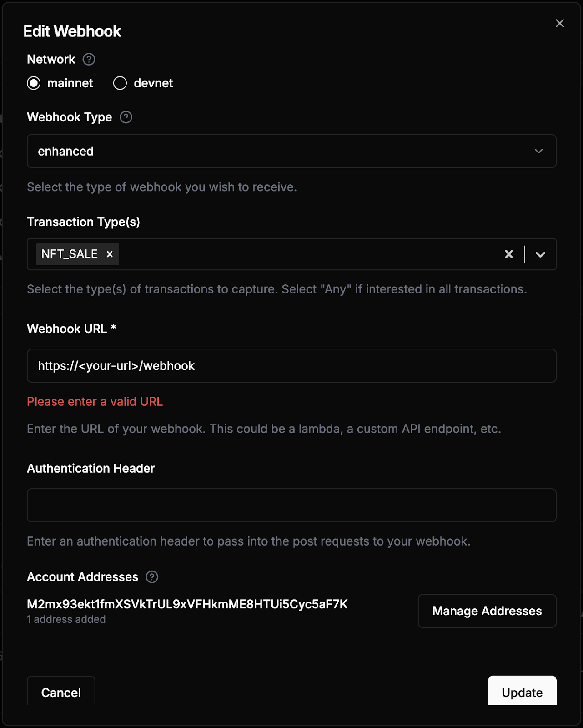This screenshot has height=728, width=583.
Task: Expand the Transaction Type(s) chevron
Action: point(540,254)
